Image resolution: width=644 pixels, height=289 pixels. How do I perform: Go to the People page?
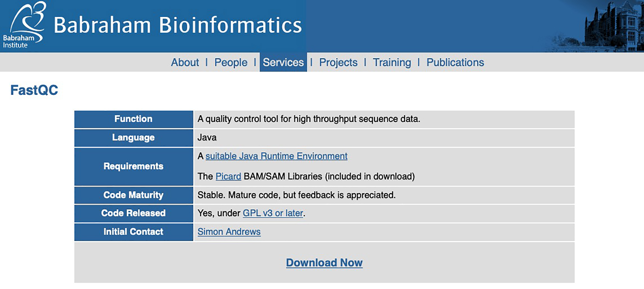pyautogui.click(x=231, y=63)
